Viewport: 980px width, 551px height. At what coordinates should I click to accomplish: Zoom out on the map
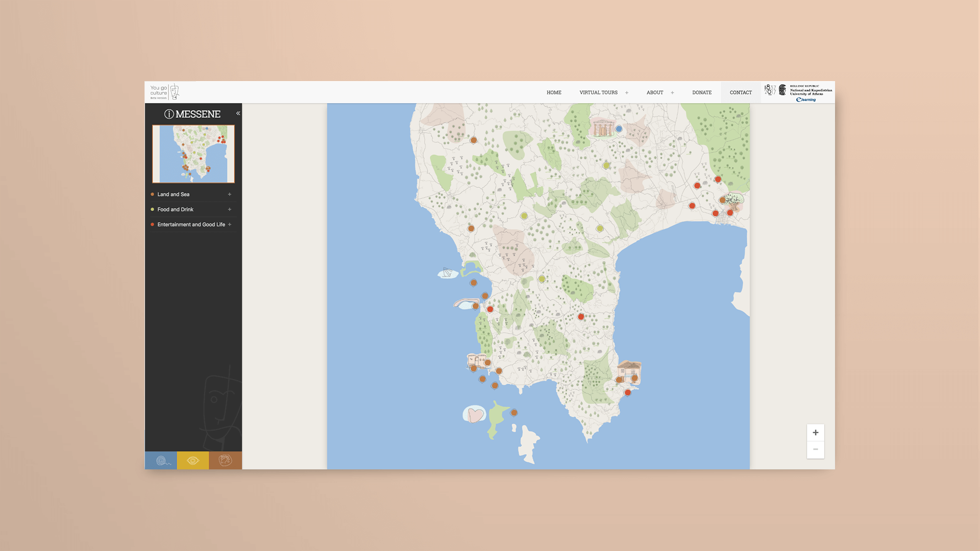[x=815, y=449]
